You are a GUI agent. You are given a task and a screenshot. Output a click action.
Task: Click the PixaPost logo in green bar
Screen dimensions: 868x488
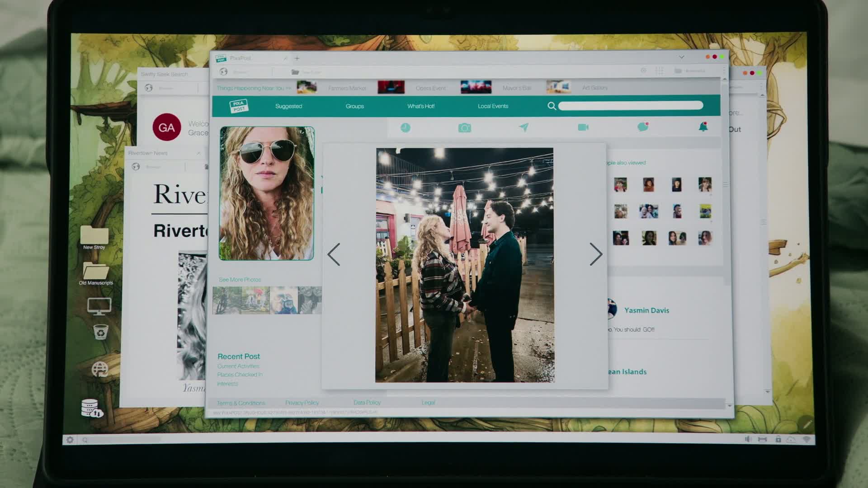[239, 106]
